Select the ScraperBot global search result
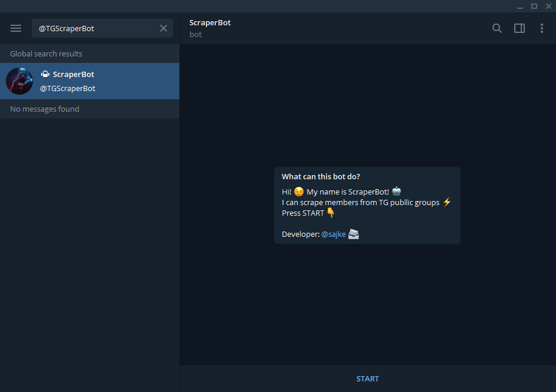 88,81
